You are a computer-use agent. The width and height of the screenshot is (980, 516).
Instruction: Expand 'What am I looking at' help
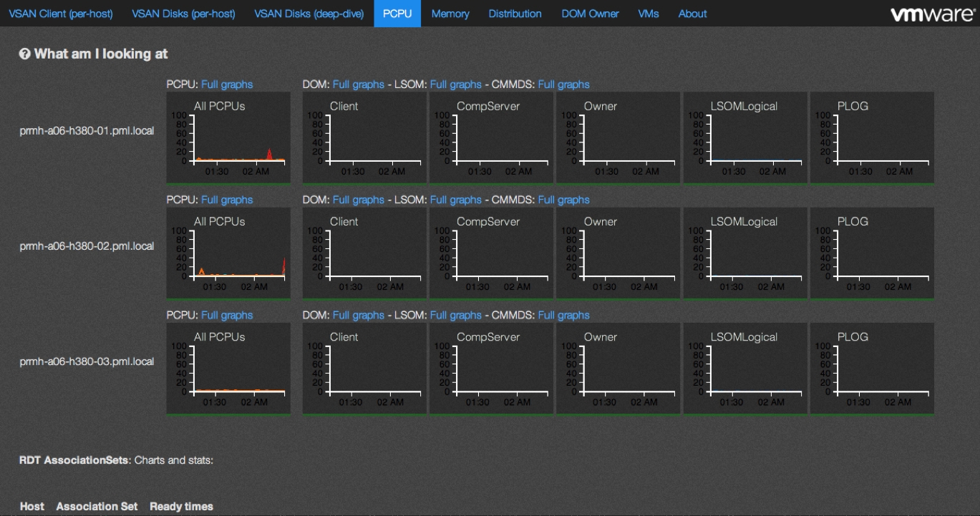[101, 54]
